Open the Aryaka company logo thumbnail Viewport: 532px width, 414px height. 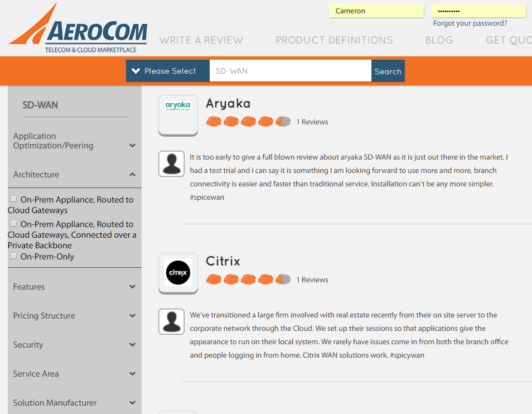[178, 115]
